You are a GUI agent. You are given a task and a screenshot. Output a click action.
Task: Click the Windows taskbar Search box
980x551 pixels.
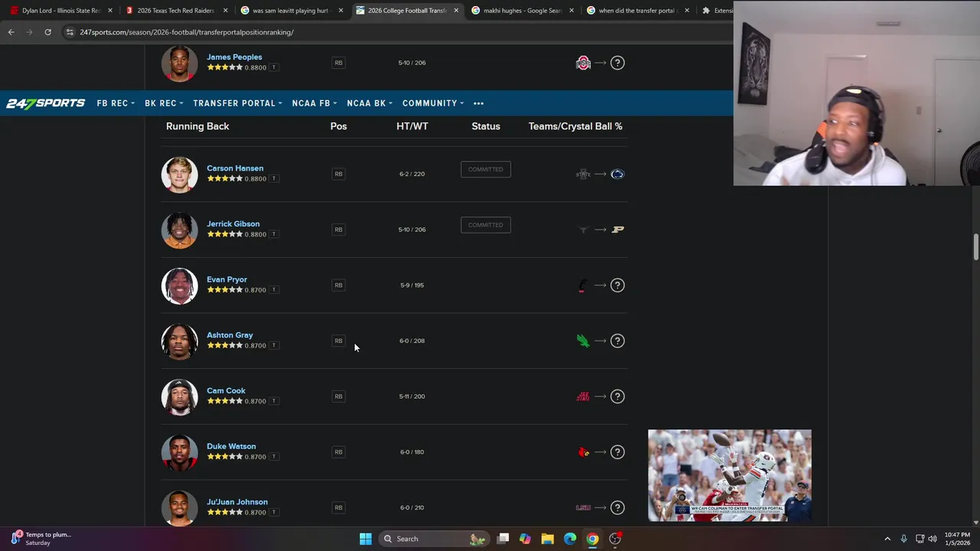click(434, 539)
